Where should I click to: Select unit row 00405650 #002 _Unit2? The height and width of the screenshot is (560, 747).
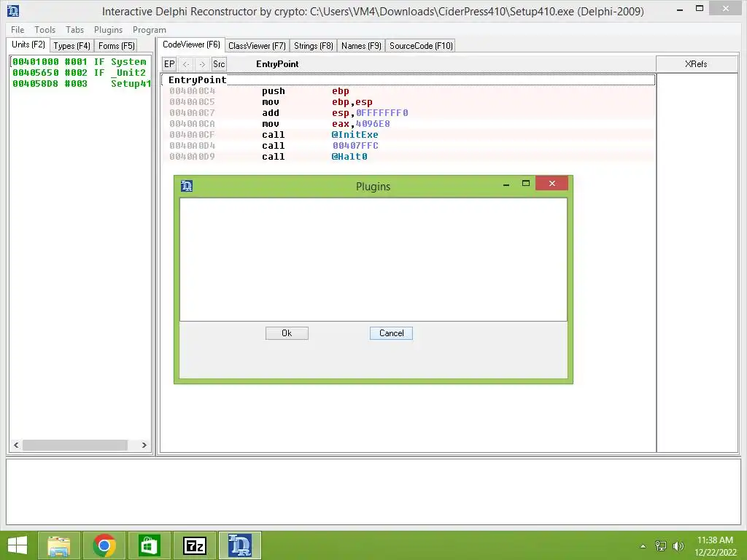click(x=80, y=73)
